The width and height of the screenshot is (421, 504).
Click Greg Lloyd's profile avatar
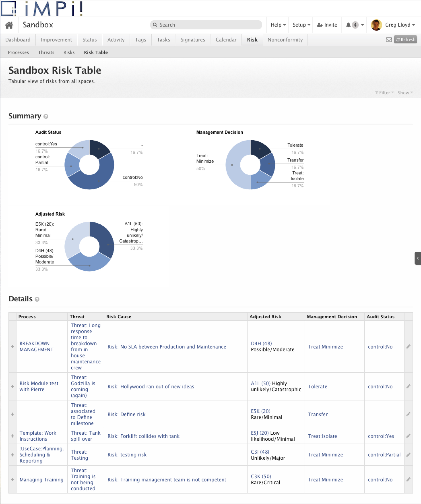(376, 25)
